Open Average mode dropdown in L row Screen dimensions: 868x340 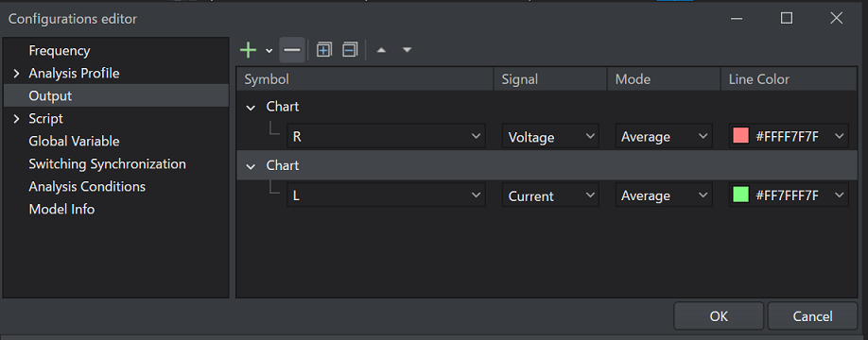tap(664, 195)
